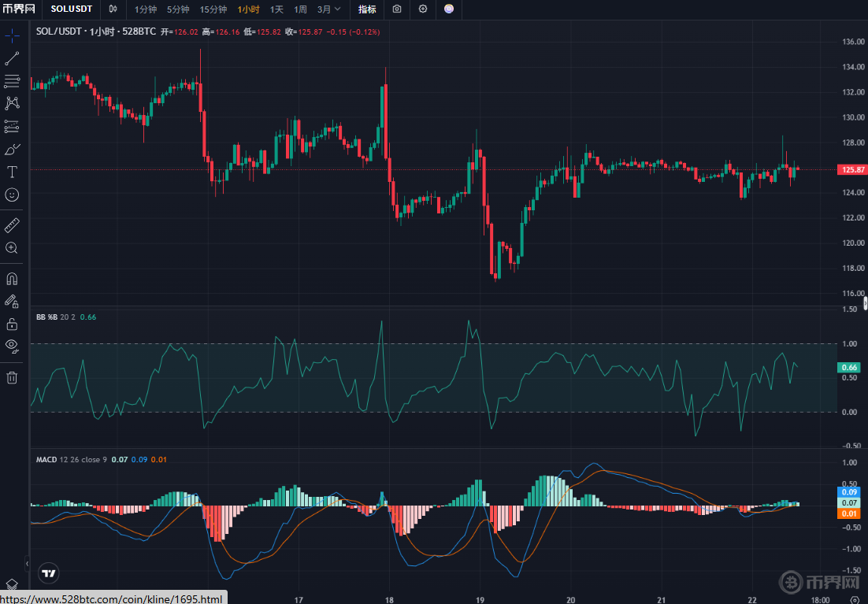Image resolution: width=868 pixels, height=604 pixels.
Task: Open the candlestick chart type selector
Action: click(x=113, y=9)
